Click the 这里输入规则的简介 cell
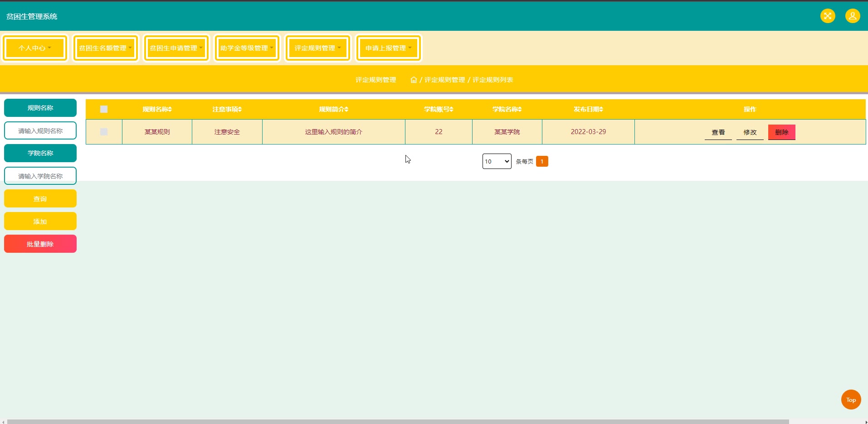This screenshot has height=424, width=868. [334, 132]
